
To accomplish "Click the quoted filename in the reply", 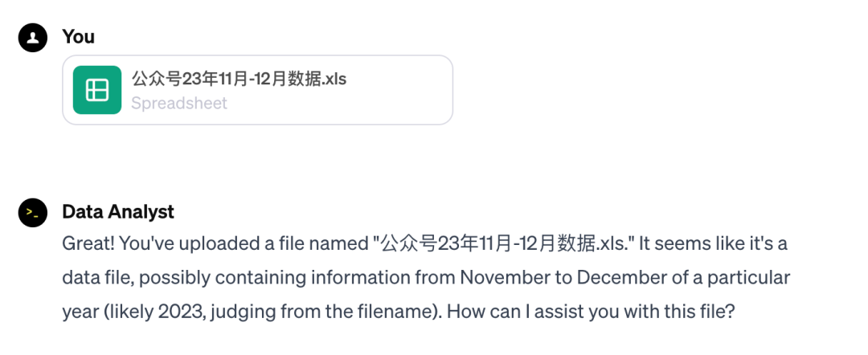I will click(505, 243).
